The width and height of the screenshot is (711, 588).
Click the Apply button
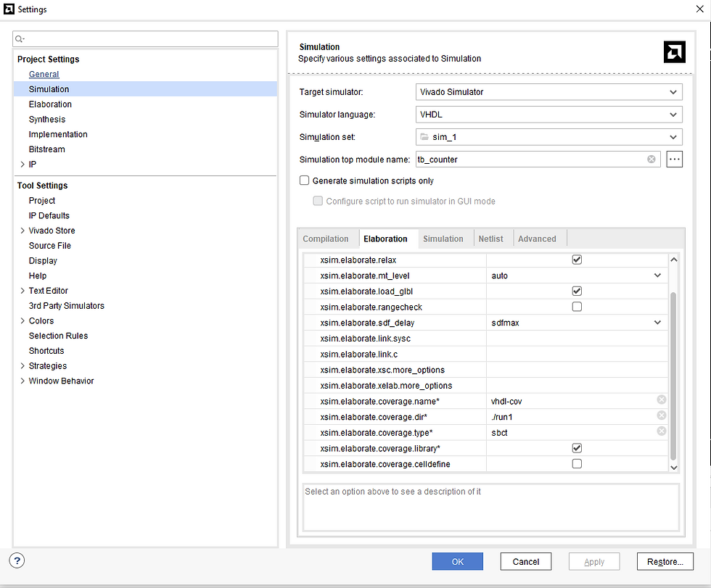594,561
